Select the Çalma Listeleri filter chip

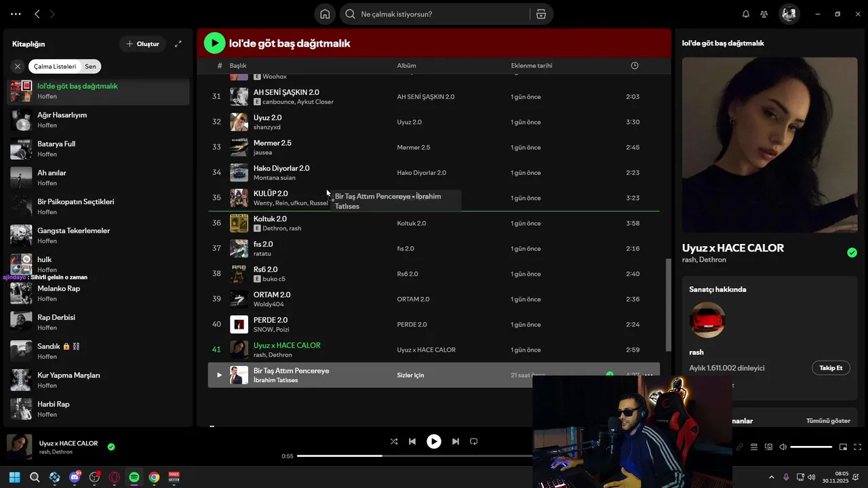(x=55, y=66)
